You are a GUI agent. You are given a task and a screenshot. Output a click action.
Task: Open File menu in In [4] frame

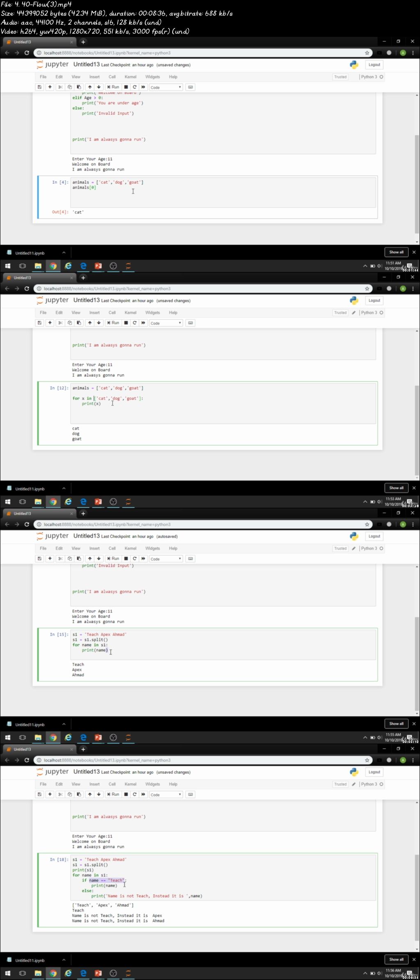pyautogui.click(x=43, y=77)
